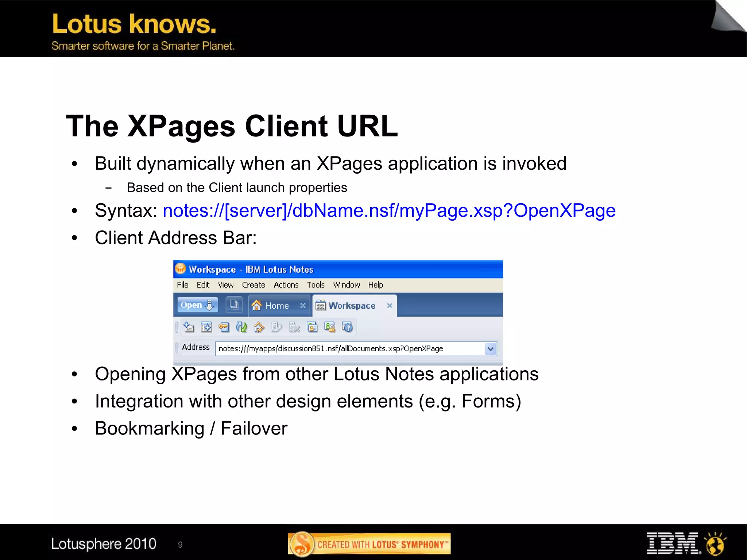Click the greyed document delete toolbar icon
Image resolution: width=747 pixels, height=560 pixels.
pos(294,327)
